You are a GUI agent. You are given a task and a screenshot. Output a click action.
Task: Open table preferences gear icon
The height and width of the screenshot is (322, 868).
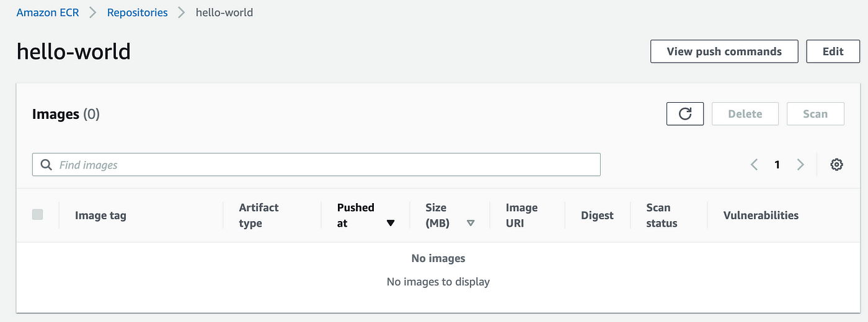pos(836,165)
